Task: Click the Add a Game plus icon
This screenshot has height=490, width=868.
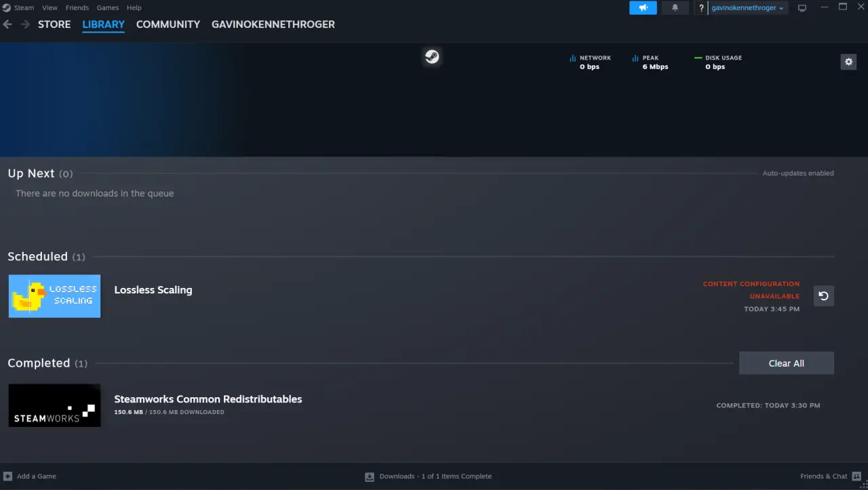Action: [x=7, y=476]
